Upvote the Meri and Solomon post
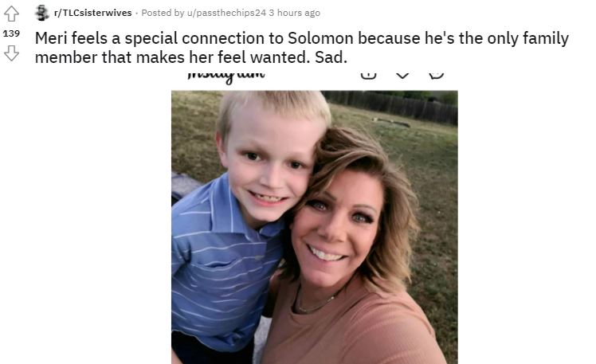This screenshot has height=364, width=596. [12, 14]
